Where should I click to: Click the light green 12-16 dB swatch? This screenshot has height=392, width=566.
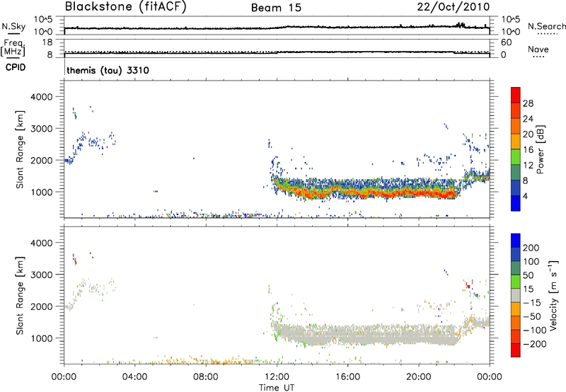tap(516, 156)
